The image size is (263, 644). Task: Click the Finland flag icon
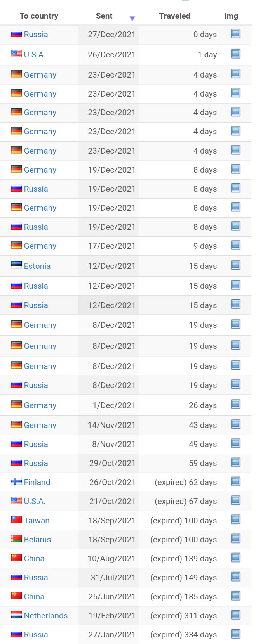16,482
